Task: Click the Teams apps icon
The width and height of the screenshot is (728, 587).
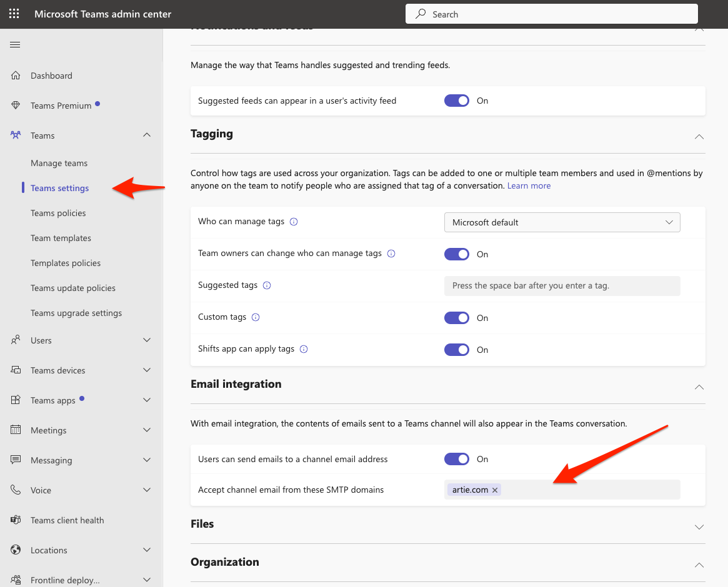Action: tap(16, 400)
